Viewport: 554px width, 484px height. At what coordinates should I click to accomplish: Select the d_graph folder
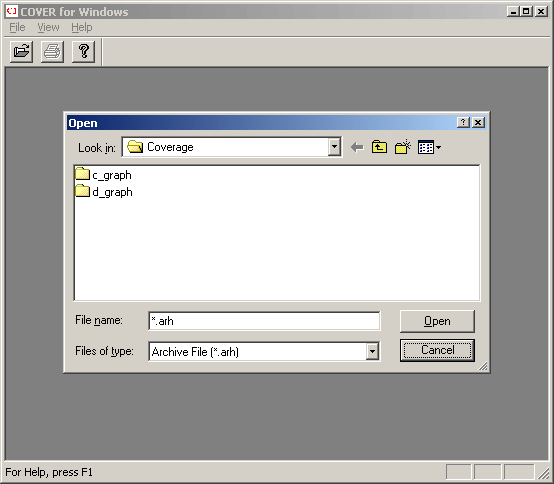click(x=104, y=191)
